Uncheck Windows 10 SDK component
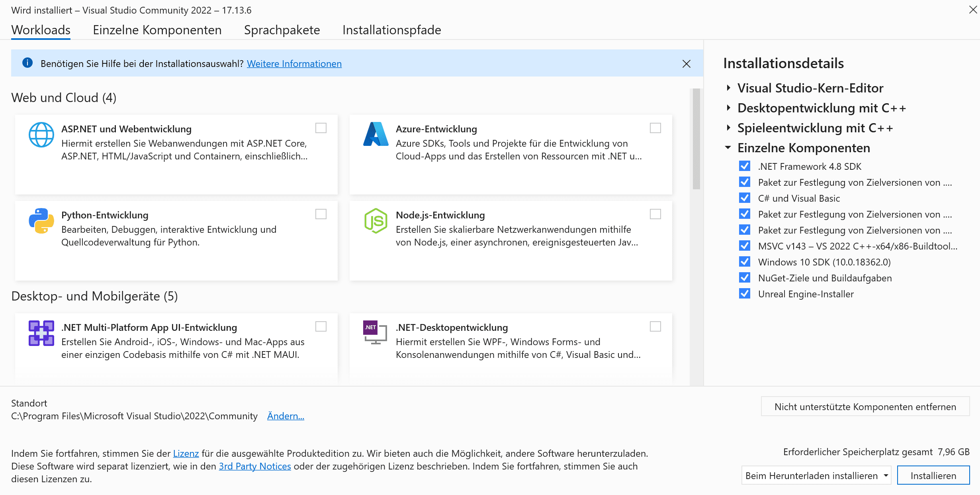Viewport: 980px width, 495px height. point(744,262)
